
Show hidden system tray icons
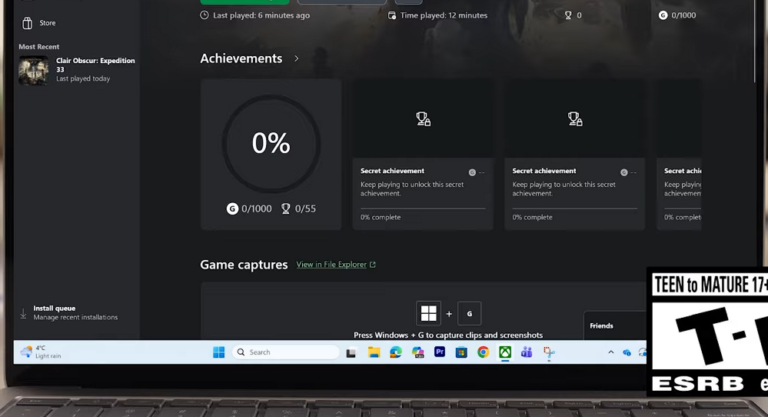point(610,352)
